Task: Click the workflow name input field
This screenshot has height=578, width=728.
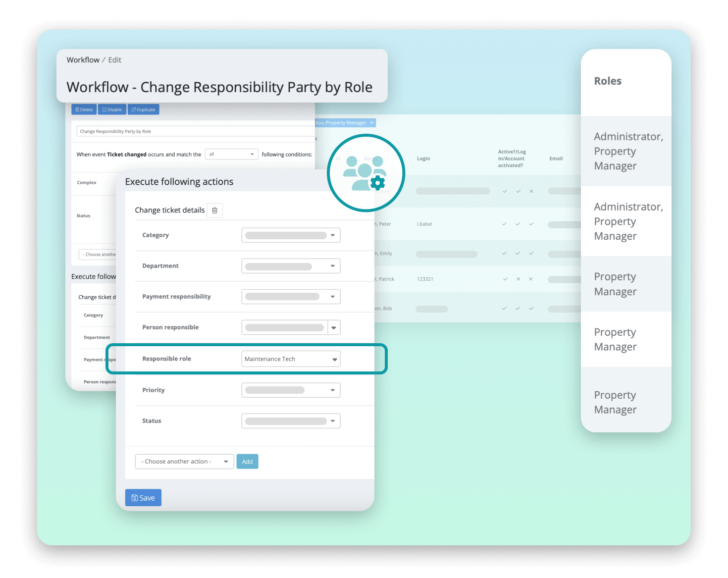Action: 196,131
